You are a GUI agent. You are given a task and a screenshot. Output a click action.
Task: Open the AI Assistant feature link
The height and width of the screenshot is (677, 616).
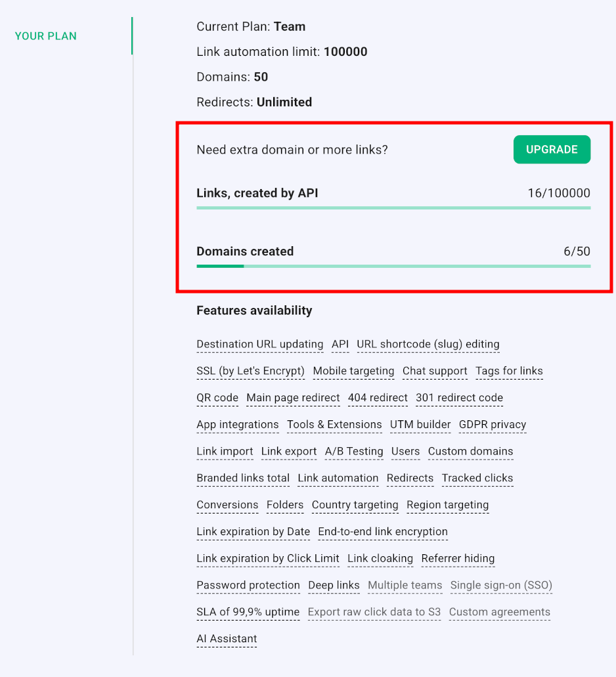(x=227, y=639)
